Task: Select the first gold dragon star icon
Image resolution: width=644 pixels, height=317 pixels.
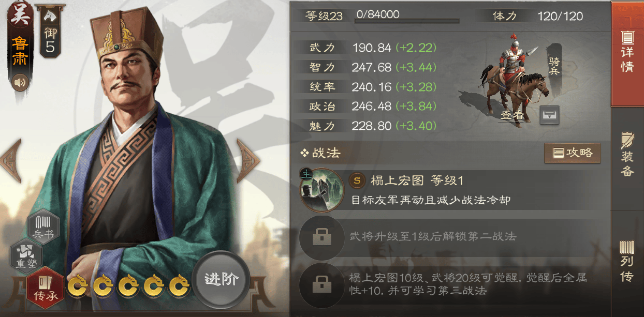Action: (x=78, y=285)
